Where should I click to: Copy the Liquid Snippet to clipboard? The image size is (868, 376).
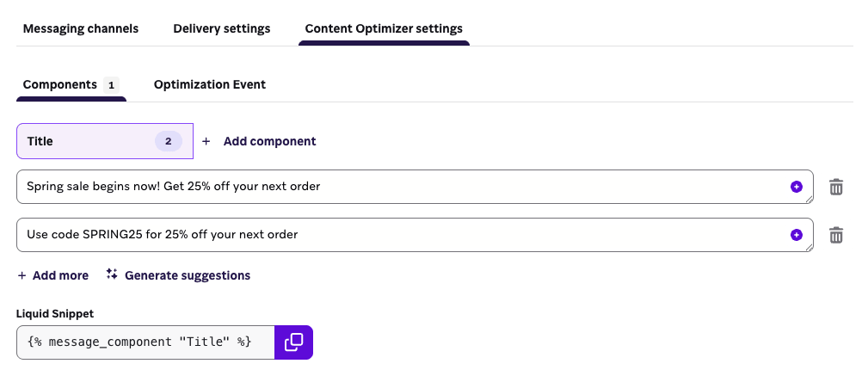(x=293, y=342)
